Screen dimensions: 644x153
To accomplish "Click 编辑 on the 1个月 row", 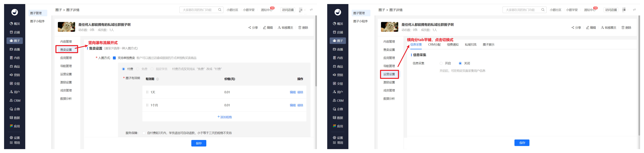I will (x=293, y=105).
